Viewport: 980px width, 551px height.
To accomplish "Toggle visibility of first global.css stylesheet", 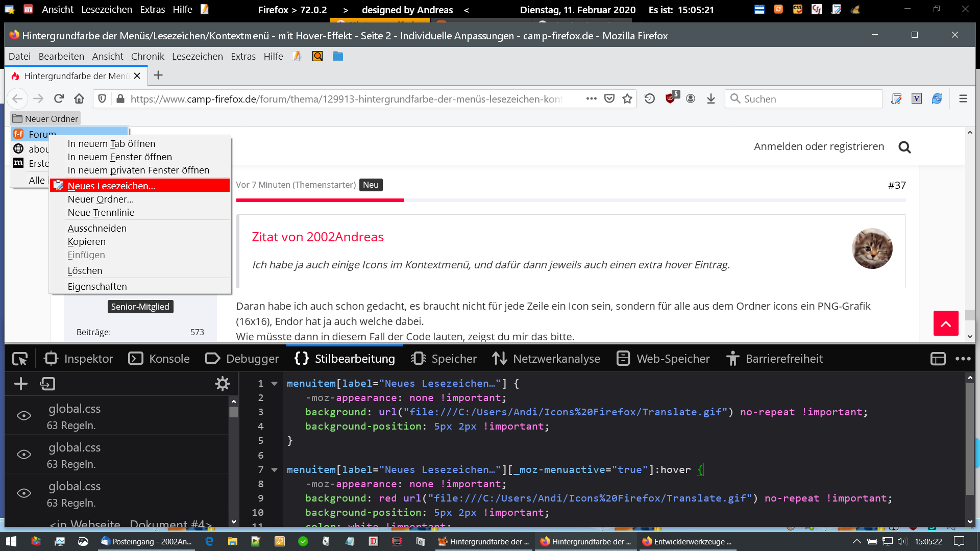I will 24,416.
